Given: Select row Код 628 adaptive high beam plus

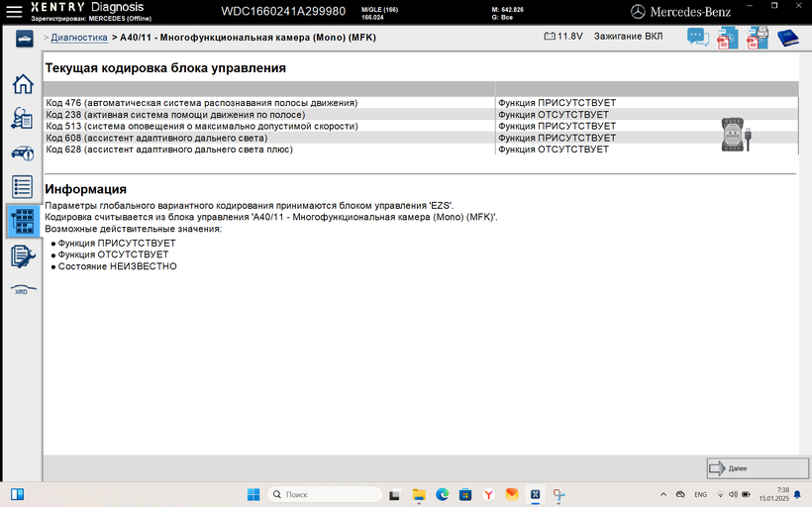Looking at the screenshot, I should [421, 150].
